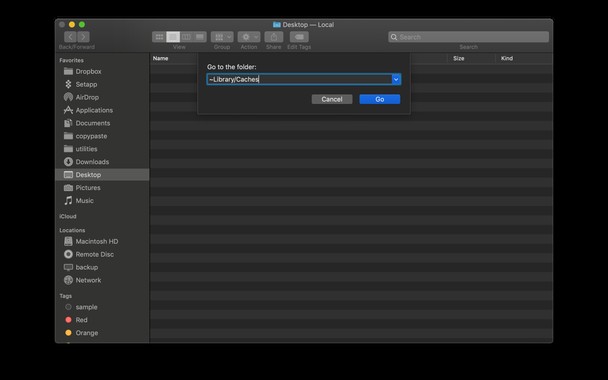Open the copypaste folder in sidebar
This screenshot has height=380, width=608.
[x=102, y=136]
